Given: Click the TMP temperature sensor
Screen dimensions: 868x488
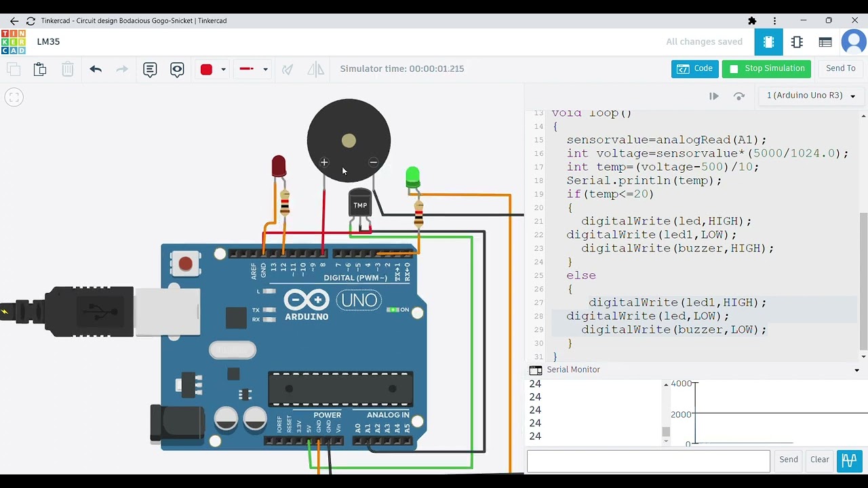Looking at the screenshot, I should 360,203.
